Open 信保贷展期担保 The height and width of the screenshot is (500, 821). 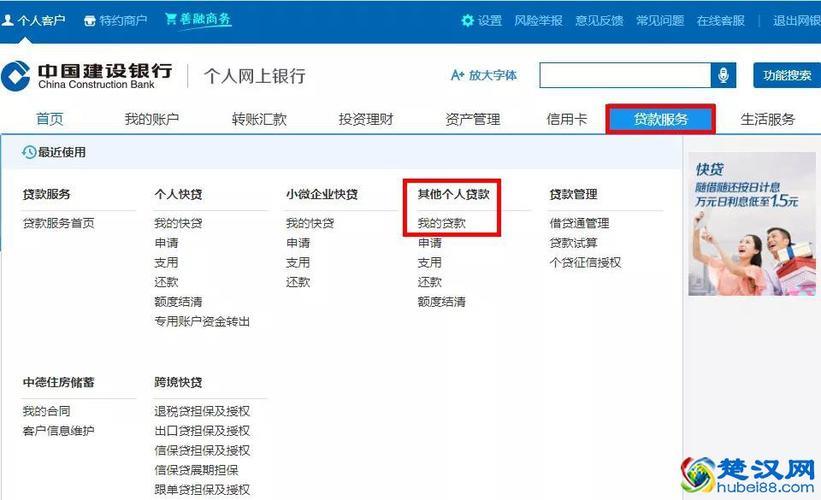pos(196,470)
